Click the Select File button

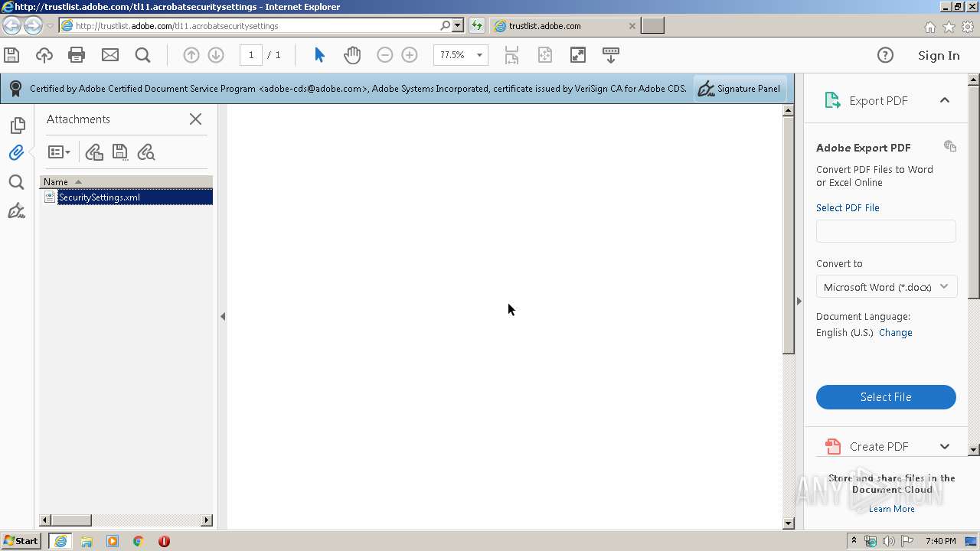click(x=886, y=397)
